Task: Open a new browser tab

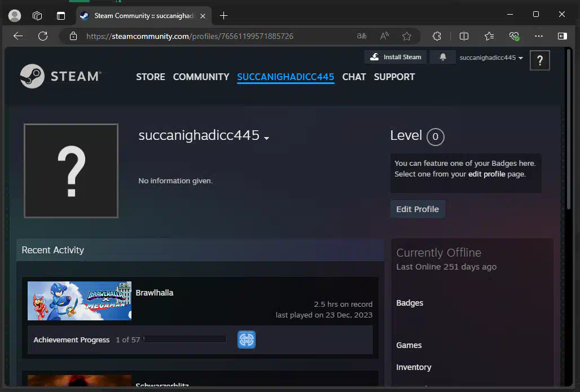Action: [x=223, y=16]
